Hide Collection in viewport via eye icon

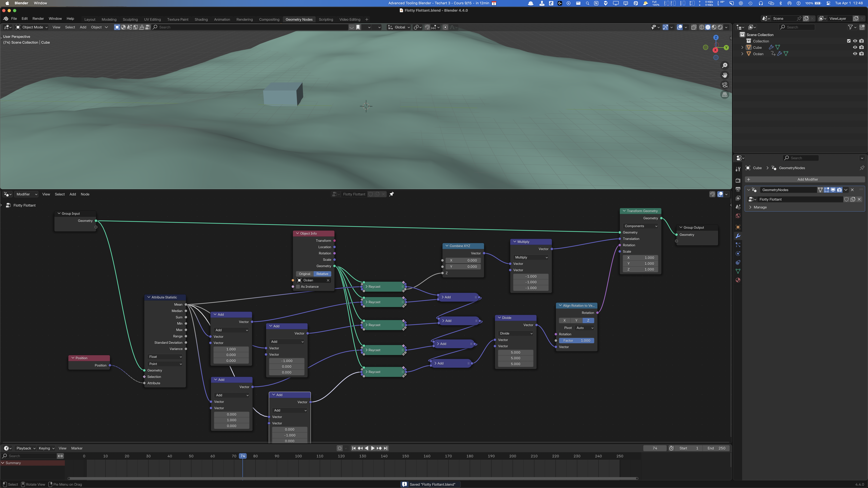(855, 41)
